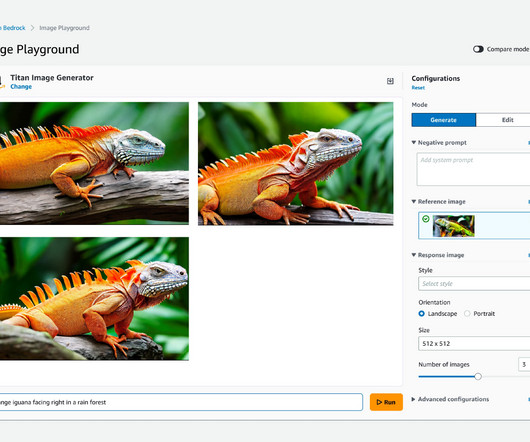Click Reset configurations link
Viewport: 530px width, 442px height.
[x=418, y=88]
